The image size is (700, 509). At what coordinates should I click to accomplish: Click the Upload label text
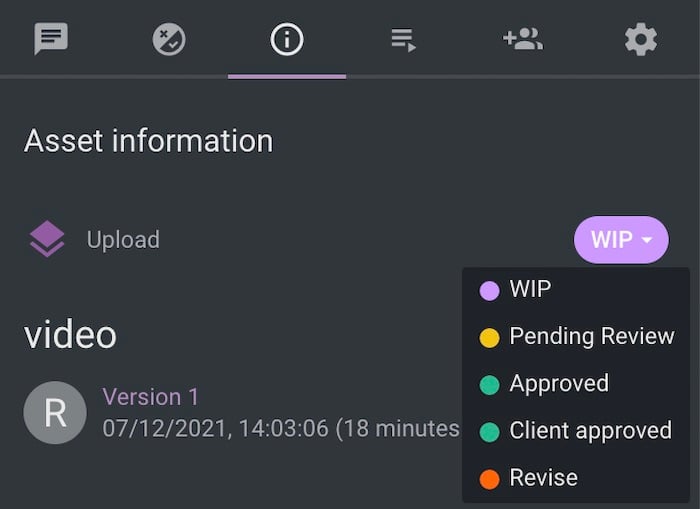(x=123, y=240)
